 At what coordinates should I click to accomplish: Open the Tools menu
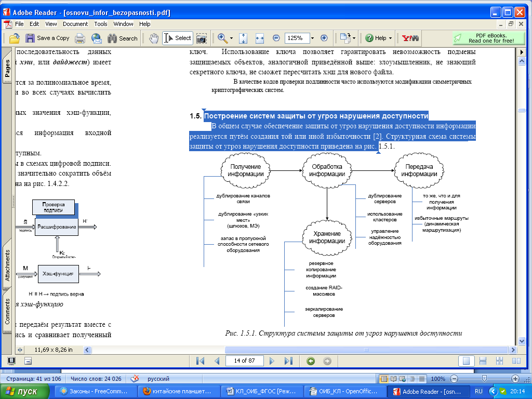click(101, 24)
